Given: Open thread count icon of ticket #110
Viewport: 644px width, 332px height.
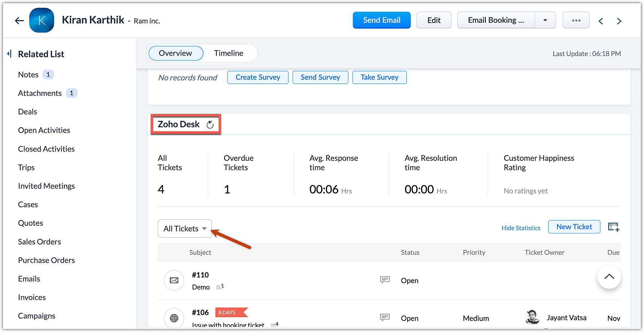Looking at the screenshot, I should pos(220,287).
